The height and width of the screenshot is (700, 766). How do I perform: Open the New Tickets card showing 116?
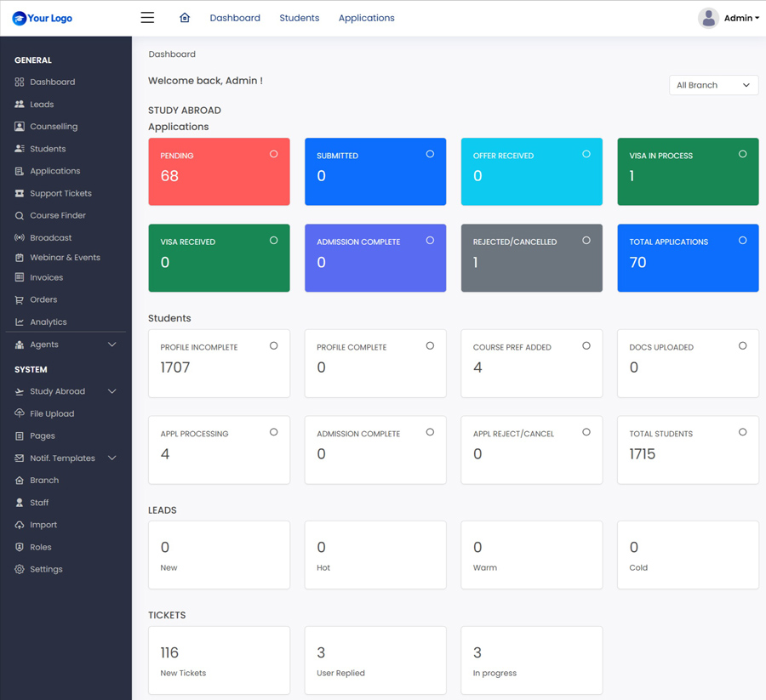(x=219, y=660)
